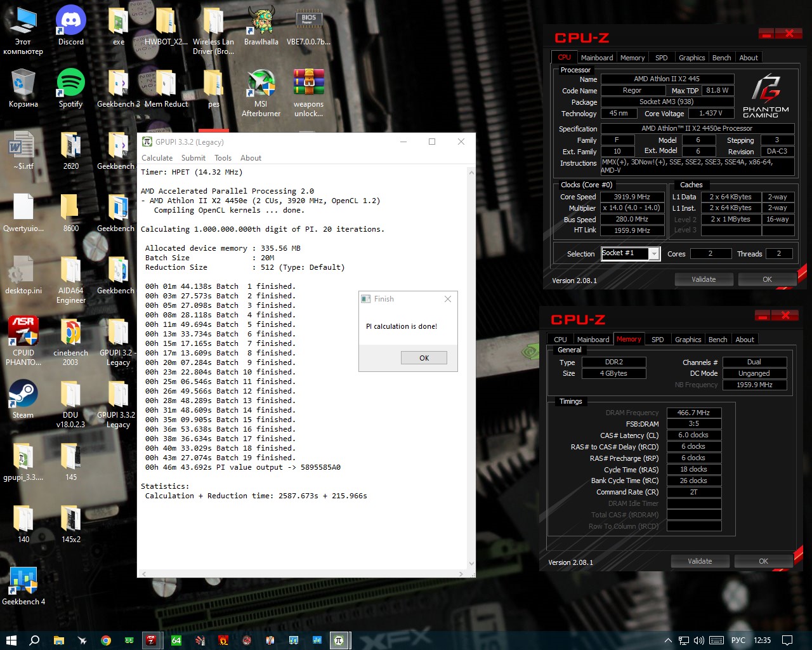The width and height of the screenshot is (812, 650).
Task: Click GPUPI vertical scrollbar up arrow
Action: 471,172
